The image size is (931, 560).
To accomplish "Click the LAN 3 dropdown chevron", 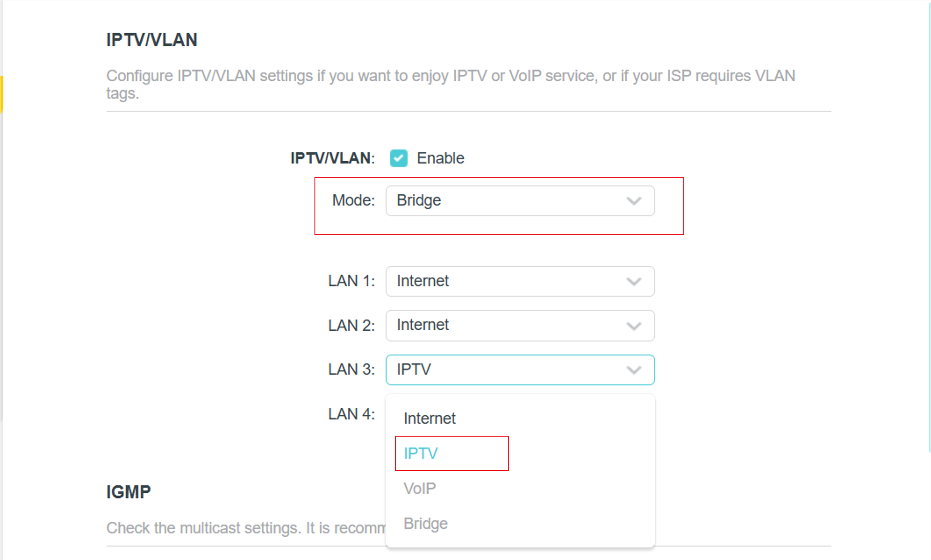I will [x=633, y=370].
